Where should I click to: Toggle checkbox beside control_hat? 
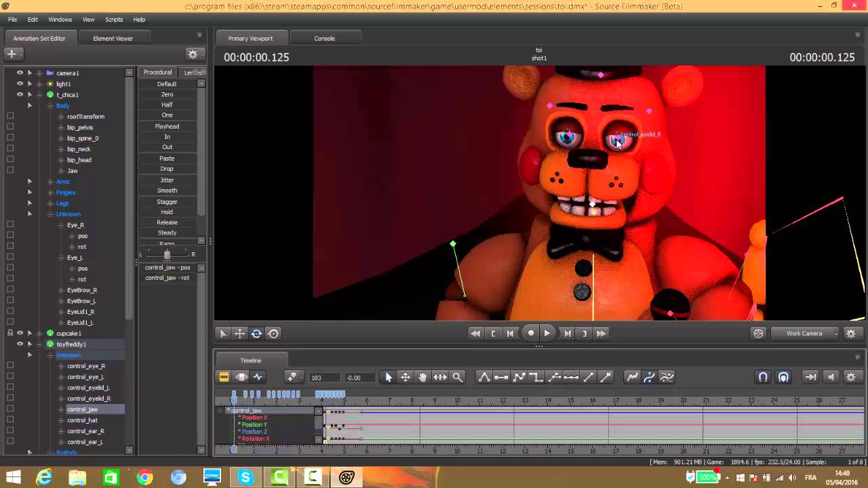coord(10,420)
